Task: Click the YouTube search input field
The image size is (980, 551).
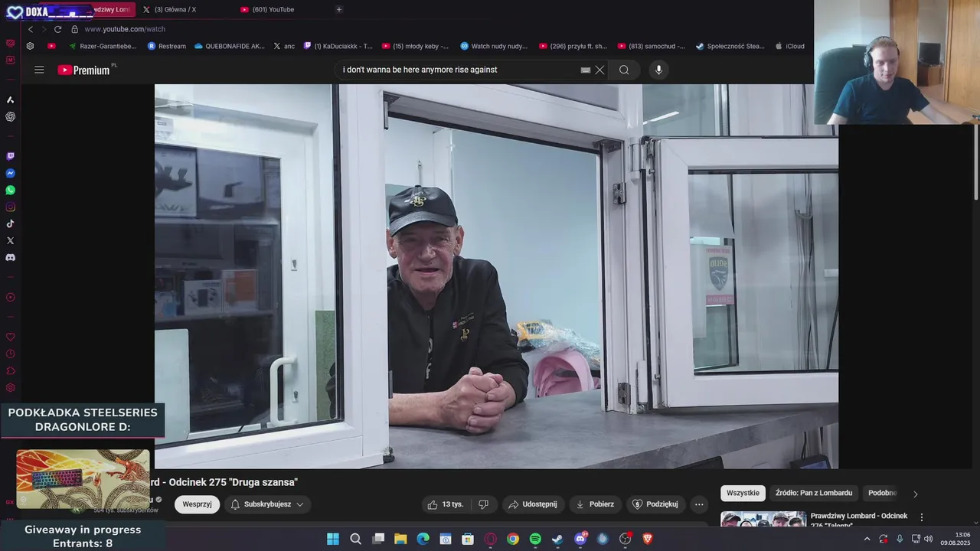Action: [459, 70]
